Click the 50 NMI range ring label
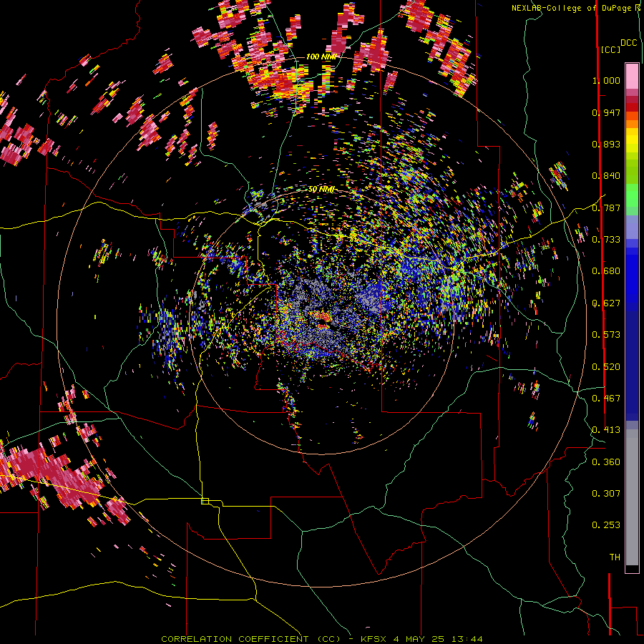The image size is (644, 644). click(321, 190)
